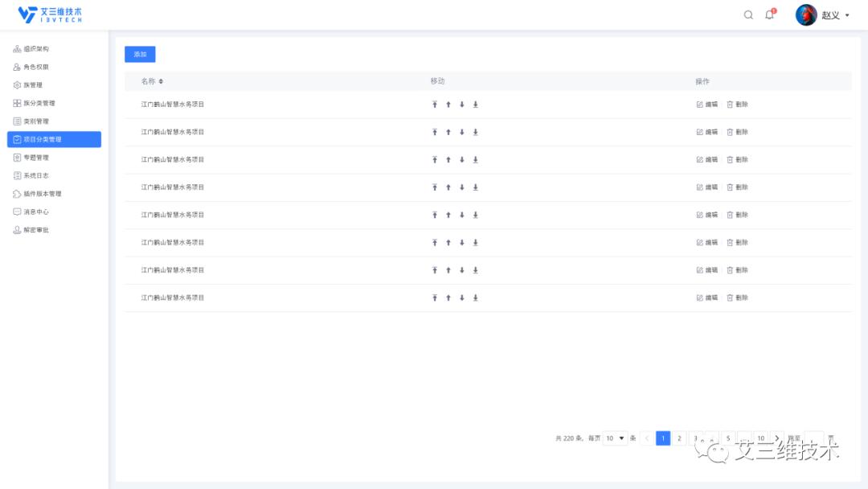
Task: Move eighth row to top
Action: point(435,298)
